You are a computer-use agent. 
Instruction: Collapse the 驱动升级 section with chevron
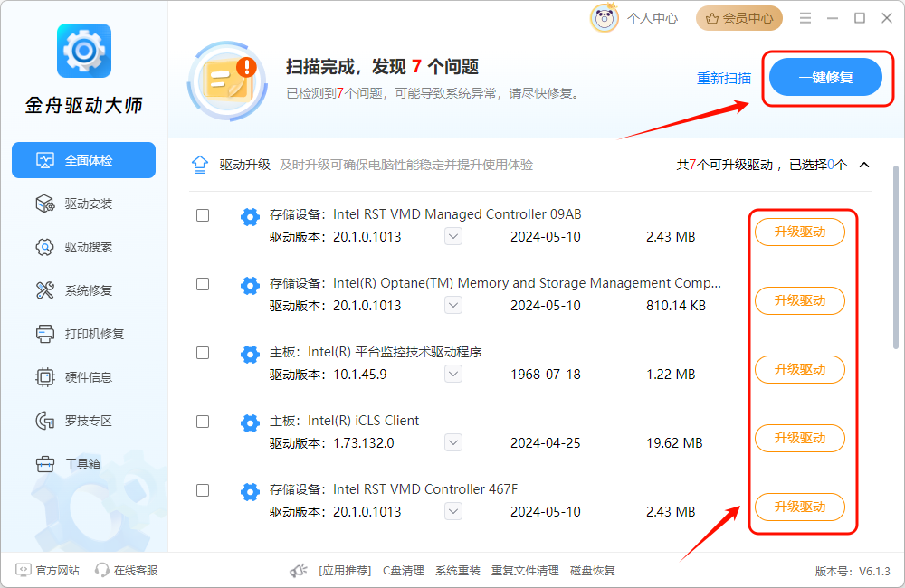864,165
